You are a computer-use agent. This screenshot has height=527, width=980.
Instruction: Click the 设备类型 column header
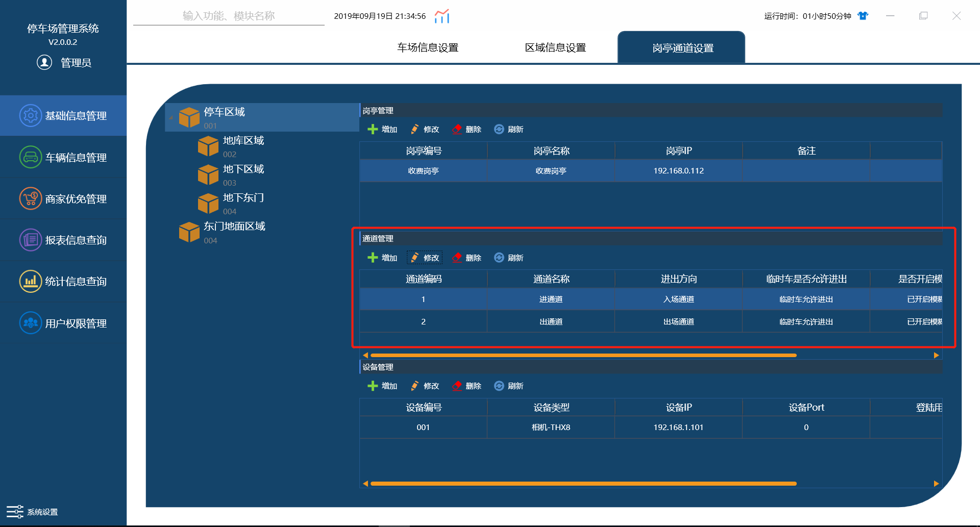coord(551,408)
